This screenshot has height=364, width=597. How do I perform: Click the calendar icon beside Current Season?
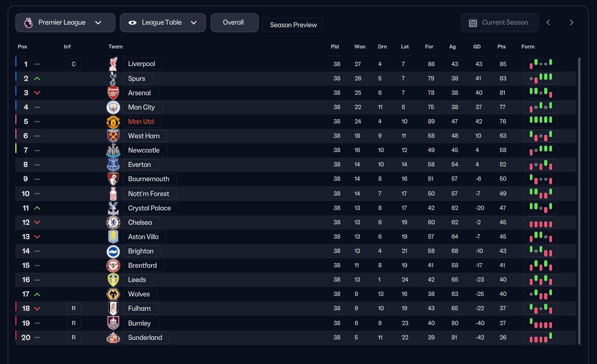tap(473, 23)
